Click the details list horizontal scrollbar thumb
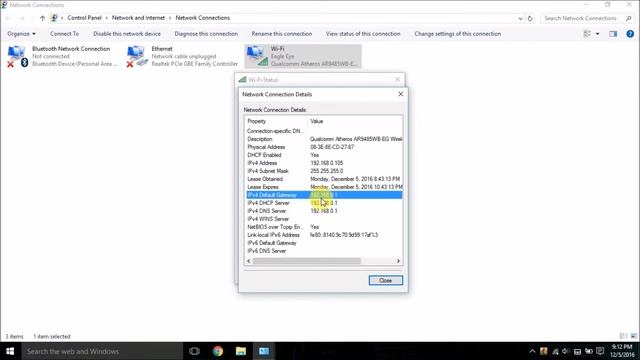Screen dimensions: 640x360 coord(307,261)
